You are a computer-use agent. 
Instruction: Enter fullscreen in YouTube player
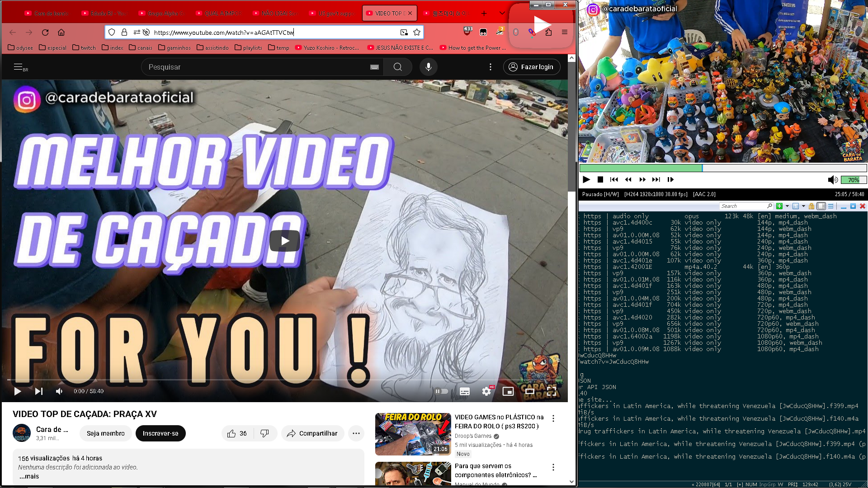tap(552, 391)
